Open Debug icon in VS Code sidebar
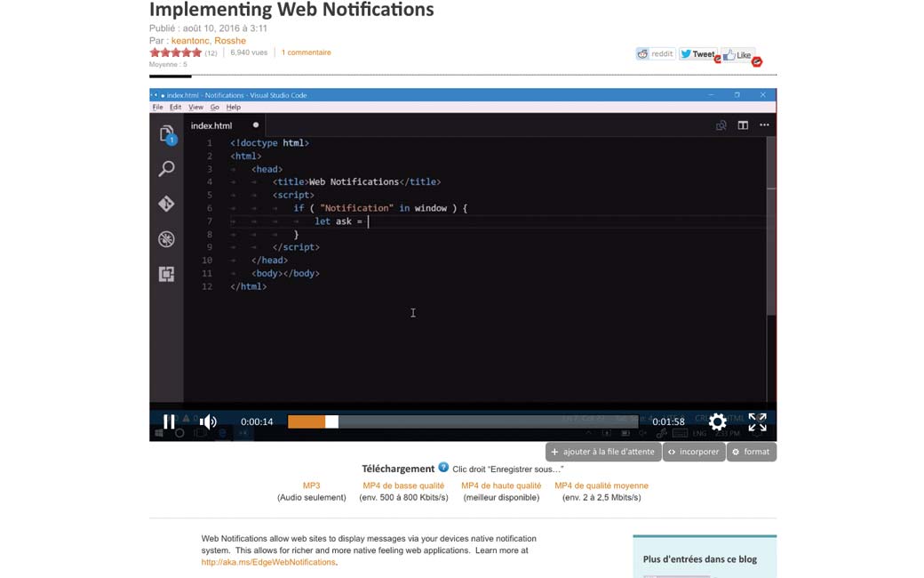 (x=166, y=239)
